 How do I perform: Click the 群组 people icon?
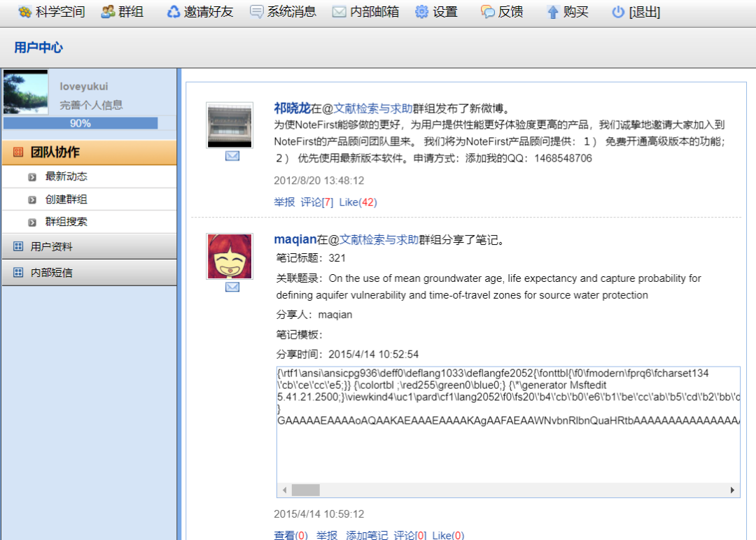click(x=108, y=12)
